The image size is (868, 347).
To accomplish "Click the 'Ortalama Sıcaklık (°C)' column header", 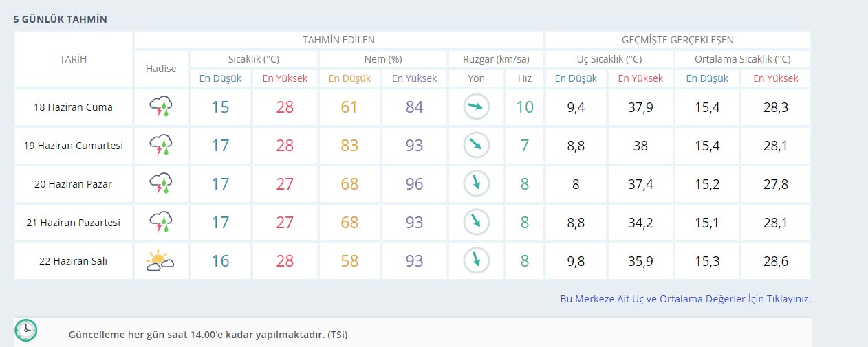I will point(742,59).
